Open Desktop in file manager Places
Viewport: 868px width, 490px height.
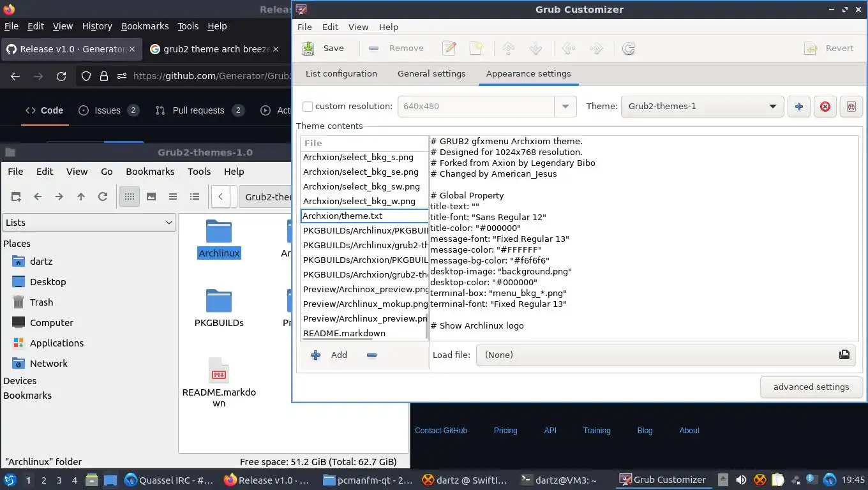(48, 282)
